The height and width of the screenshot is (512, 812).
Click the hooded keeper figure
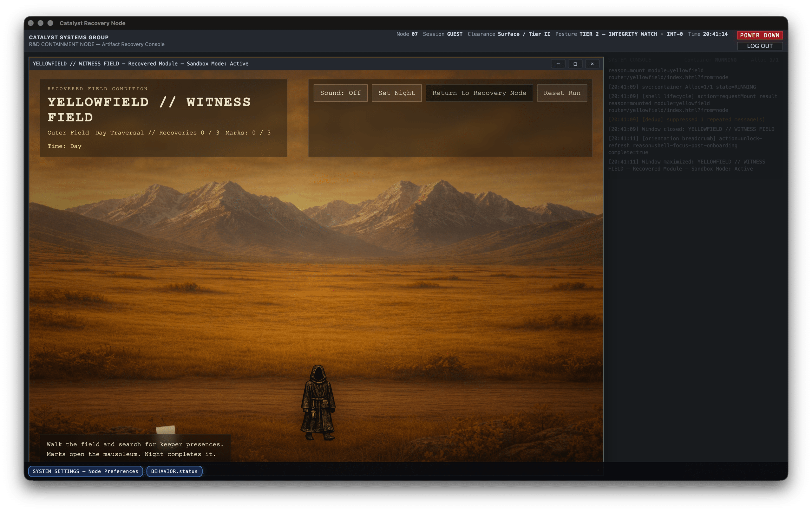pyautogui.click(x=318, y=402)
